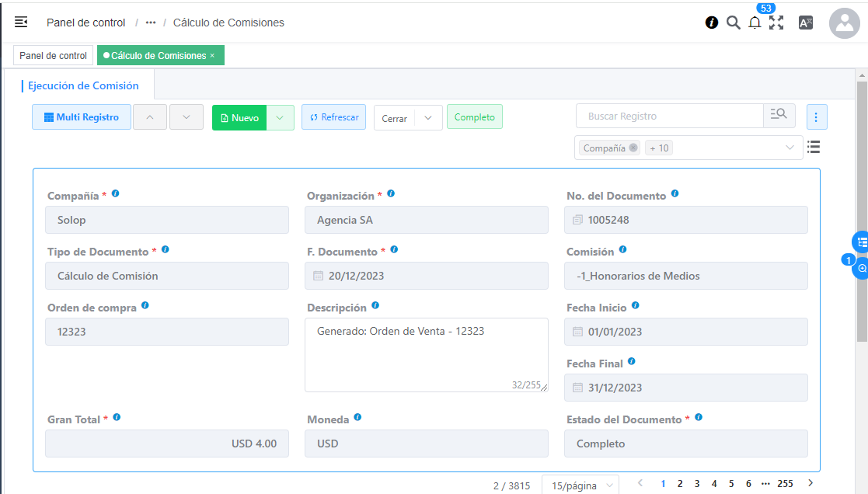Open the user avatar profile menu

[x=844, y=23]
